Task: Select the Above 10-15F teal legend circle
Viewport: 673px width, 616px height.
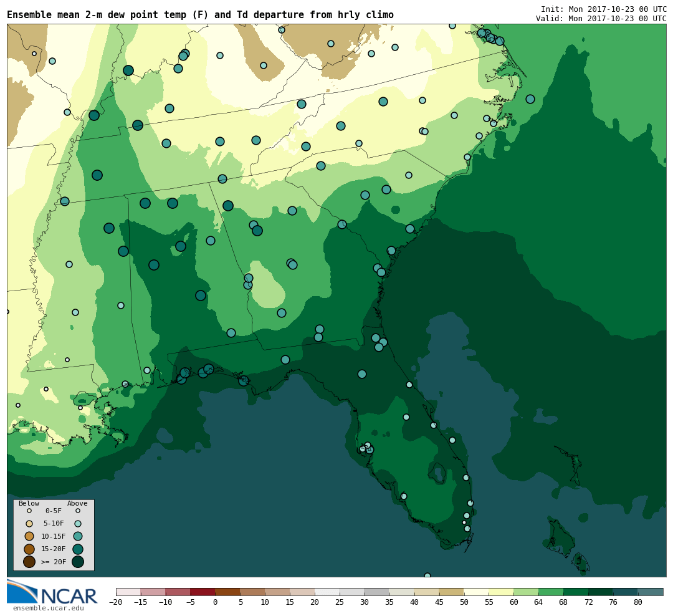Action: 78,536
